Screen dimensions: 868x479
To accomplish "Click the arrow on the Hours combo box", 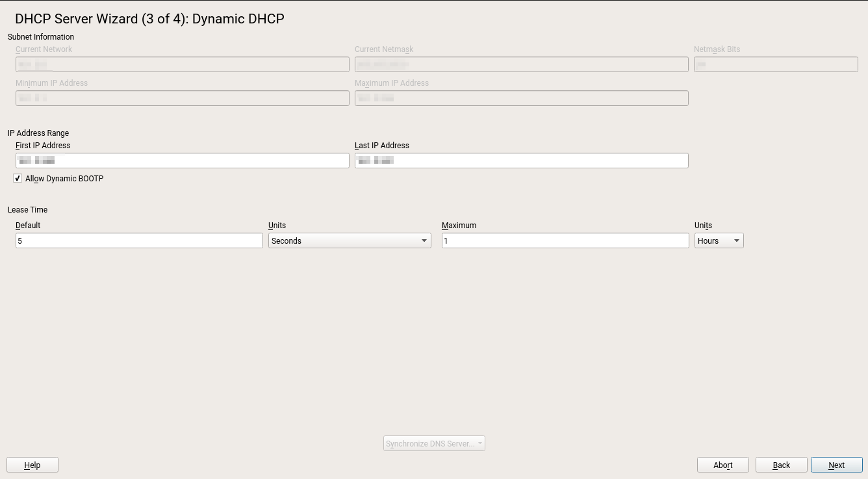I will pos(737,240).
